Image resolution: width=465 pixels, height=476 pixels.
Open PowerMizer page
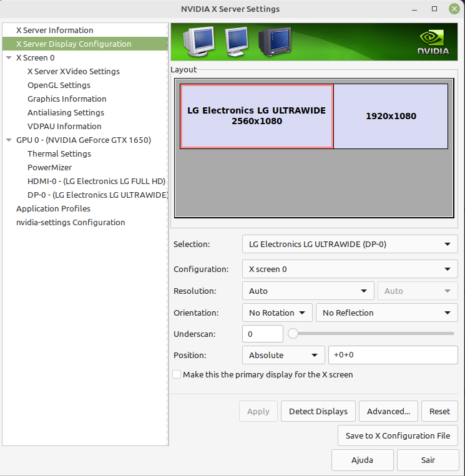pyautogui.click(x=49, y=168)
